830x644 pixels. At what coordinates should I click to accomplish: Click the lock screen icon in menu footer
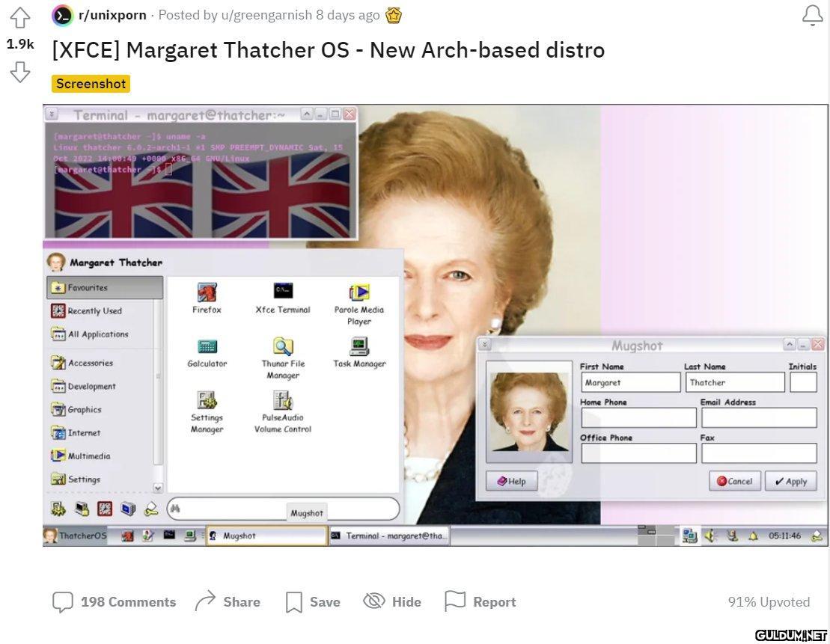point(82,509)
